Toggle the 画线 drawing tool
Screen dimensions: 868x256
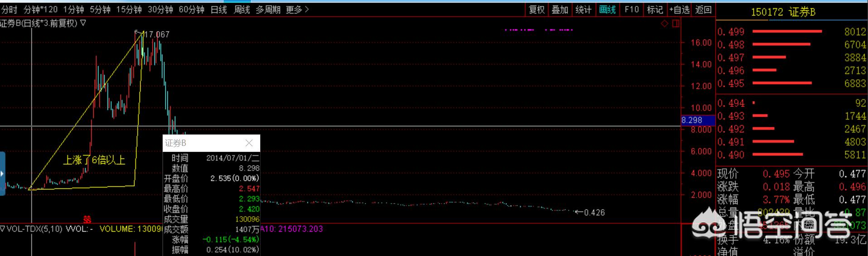(607, 10)
